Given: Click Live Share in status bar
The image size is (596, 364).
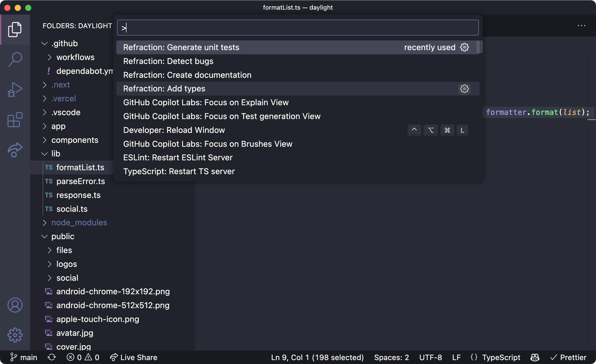Looking at the screenshot, I should [x=134, y=357].
